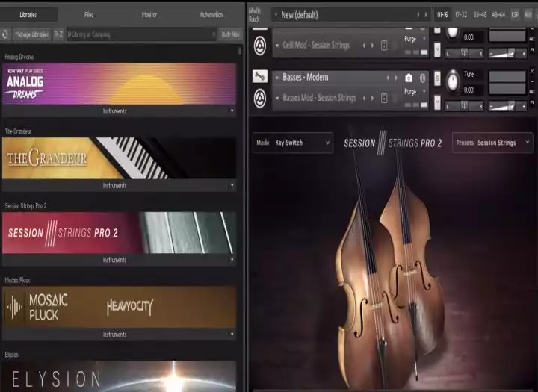This screenshot has width=538, height=392.
Task: Open the wrench edit icon for Basses - Modern
Action: tap(260, 76)
